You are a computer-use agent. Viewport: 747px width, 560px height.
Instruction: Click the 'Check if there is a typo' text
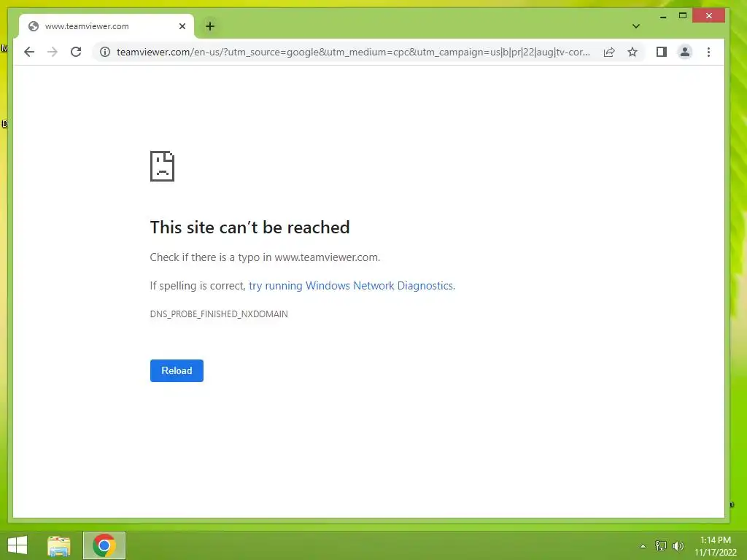tap(265, 257)
